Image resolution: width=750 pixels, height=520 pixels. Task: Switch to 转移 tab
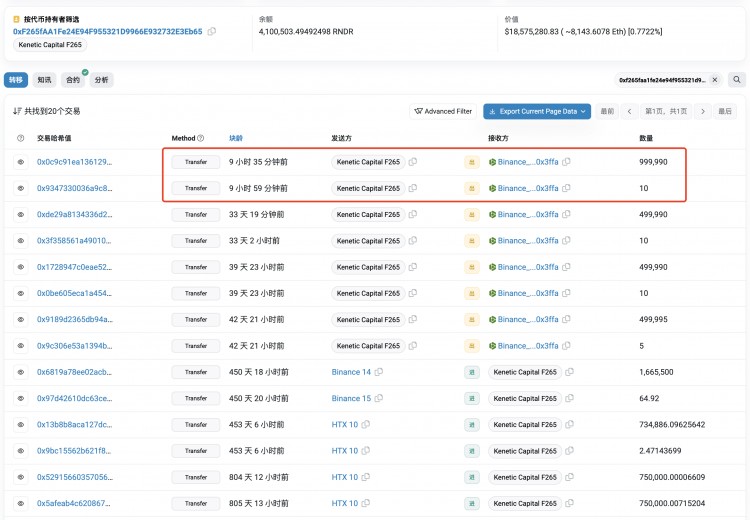click(x=16, y=80)
